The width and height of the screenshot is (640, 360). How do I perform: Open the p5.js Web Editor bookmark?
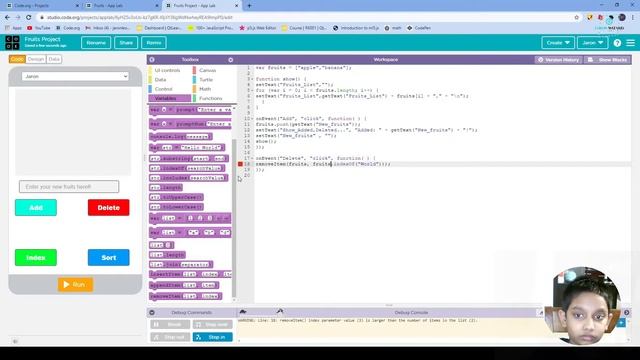258,28
